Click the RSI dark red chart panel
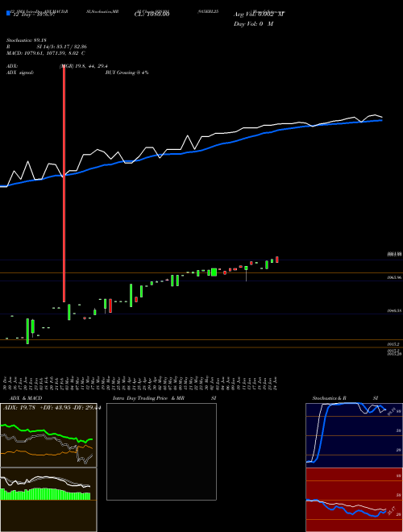403x532 pixels. (354, 500)
